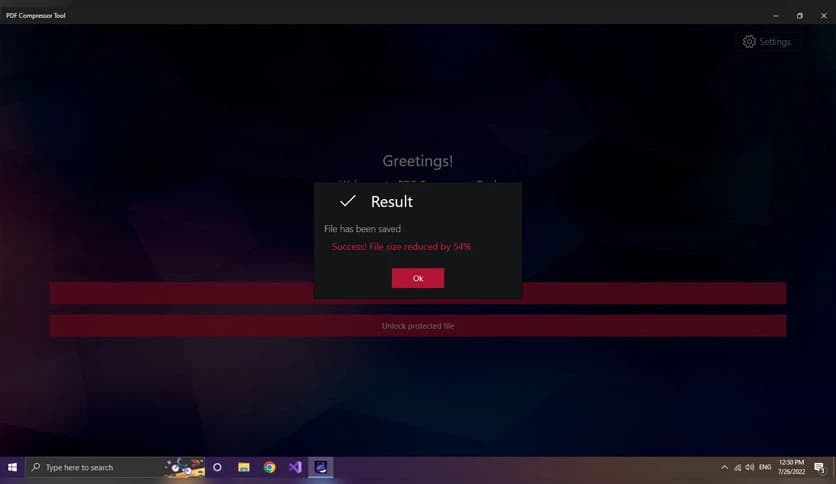Click the checkmark icon in Result dialog
The height and width of the screenshot is (484, 836).
(348, 201)
